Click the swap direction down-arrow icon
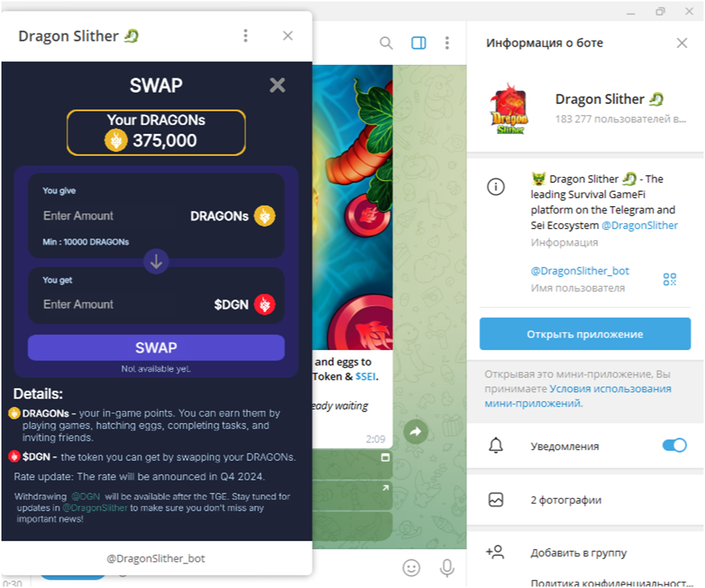 coord(156,261)
